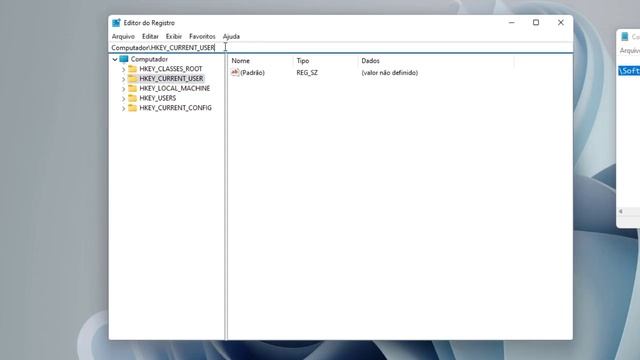Collapse the Computador tree node
Screen dimensions: 640x360
coord(115,59)
